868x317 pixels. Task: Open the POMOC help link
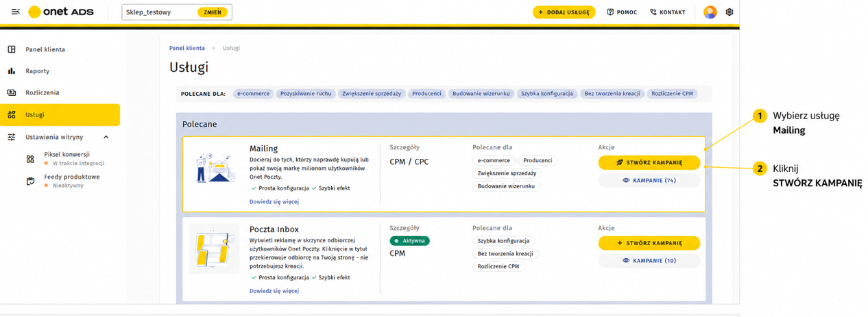(622, 12)
